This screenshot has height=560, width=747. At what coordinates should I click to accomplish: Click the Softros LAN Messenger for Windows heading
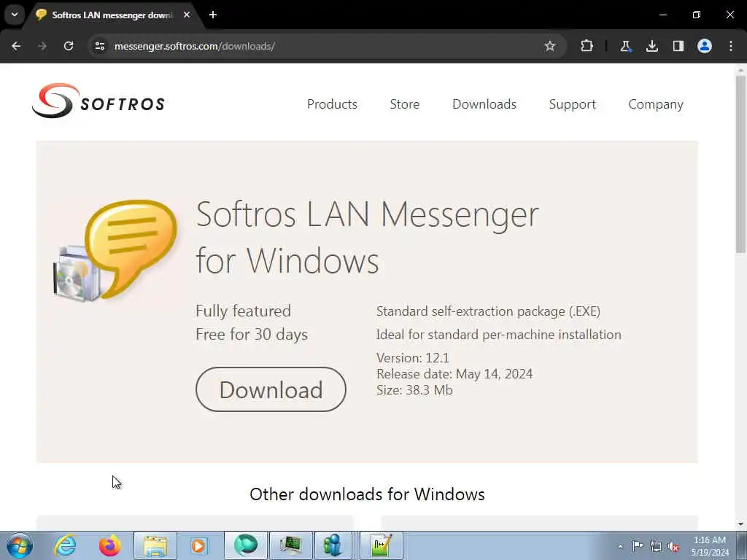coord(367,237)
